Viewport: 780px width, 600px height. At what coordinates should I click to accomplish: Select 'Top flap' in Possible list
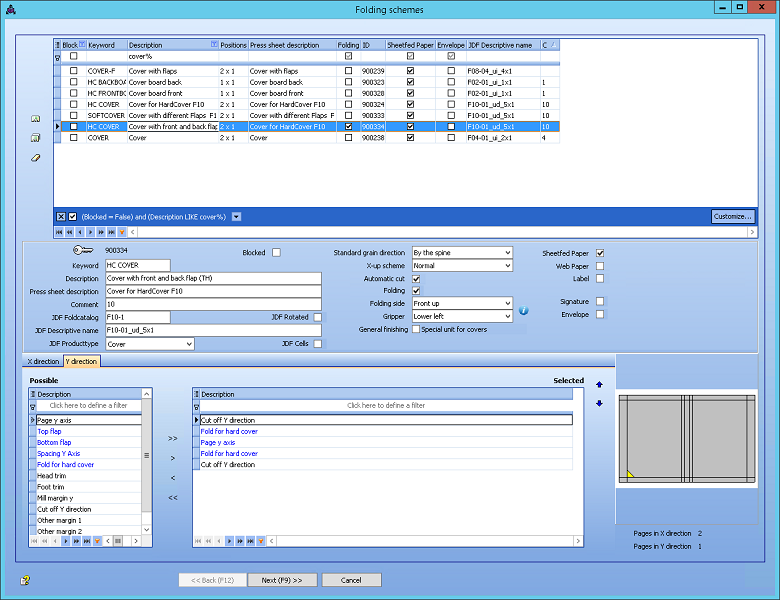tap(89, 431)
